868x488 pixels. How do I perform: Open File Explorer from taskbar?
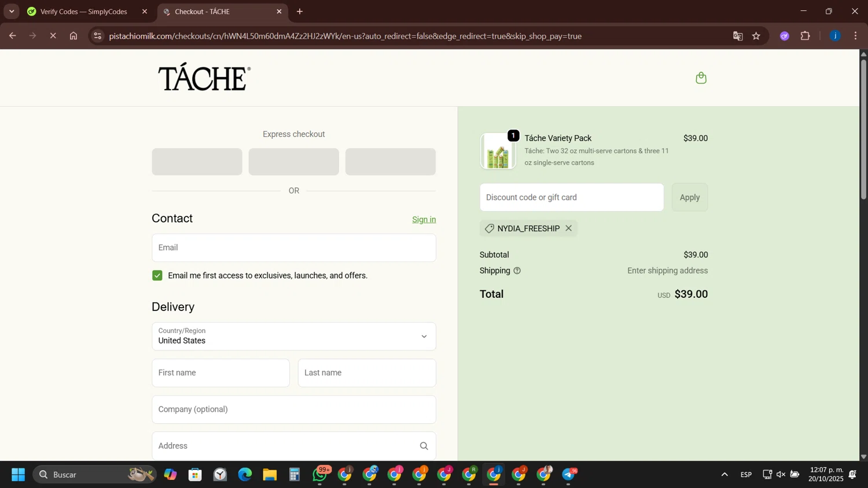click(270, 475)
